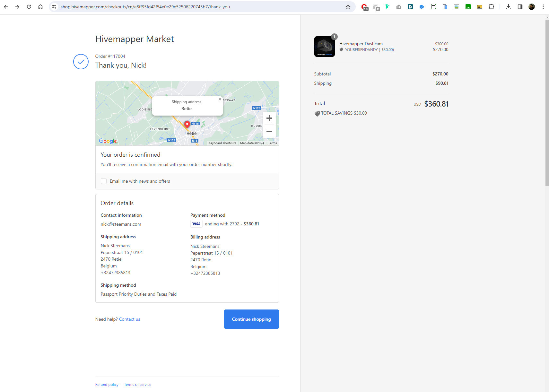
Task: Click the Subtotal $270.00 value
Action: pos(440,74)
